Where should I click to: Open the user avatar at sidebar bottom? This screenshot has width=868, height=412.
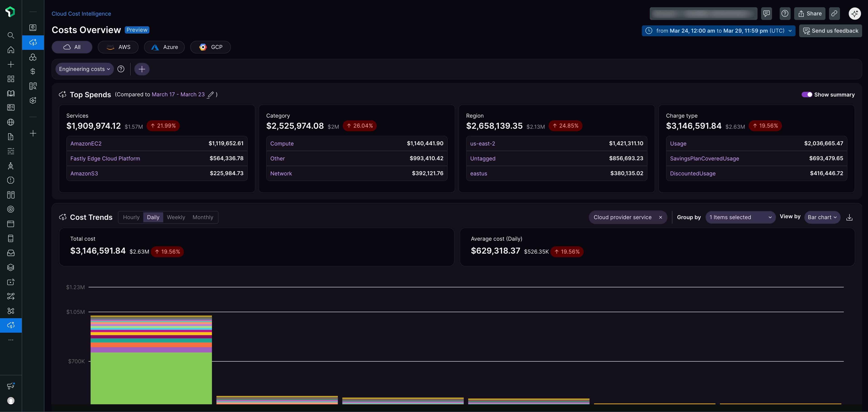click(x=11, y=400)
